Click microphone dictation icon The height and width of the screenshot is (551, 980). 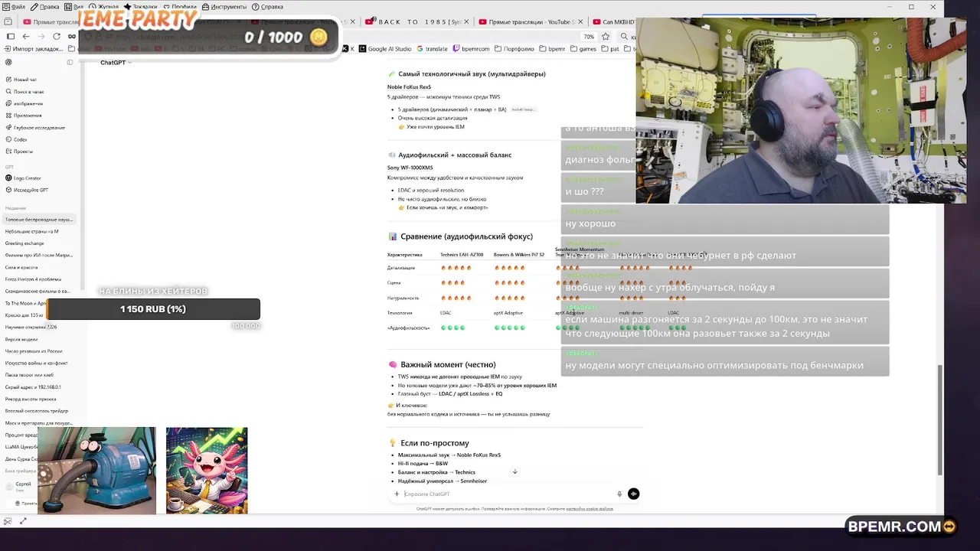coord(619,494)
